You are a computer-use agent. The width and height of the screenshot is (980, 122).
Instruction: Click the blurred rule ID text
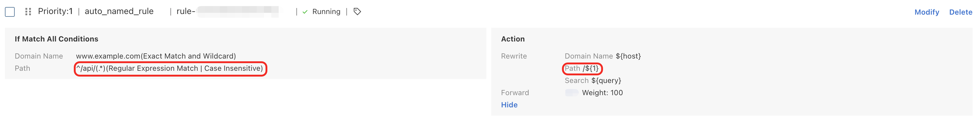pyautogui.click(x=238, y=11)
